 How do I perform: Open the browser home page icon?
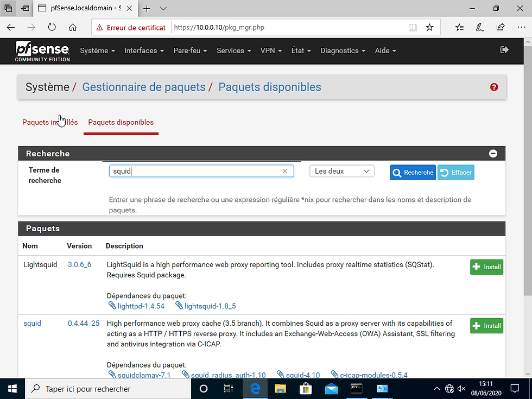click(73, 28)
